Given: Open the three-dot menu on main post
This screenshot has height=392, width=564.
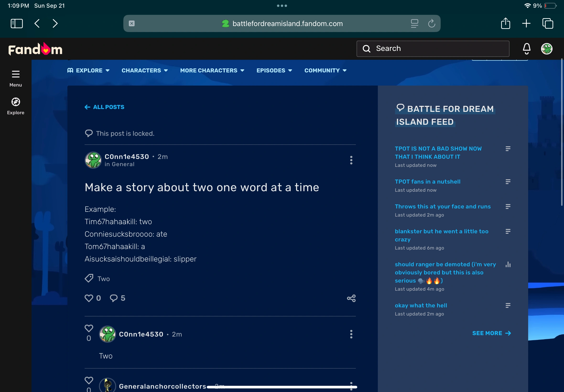Looking at the screenshot, I should click(x=351, y=160).
